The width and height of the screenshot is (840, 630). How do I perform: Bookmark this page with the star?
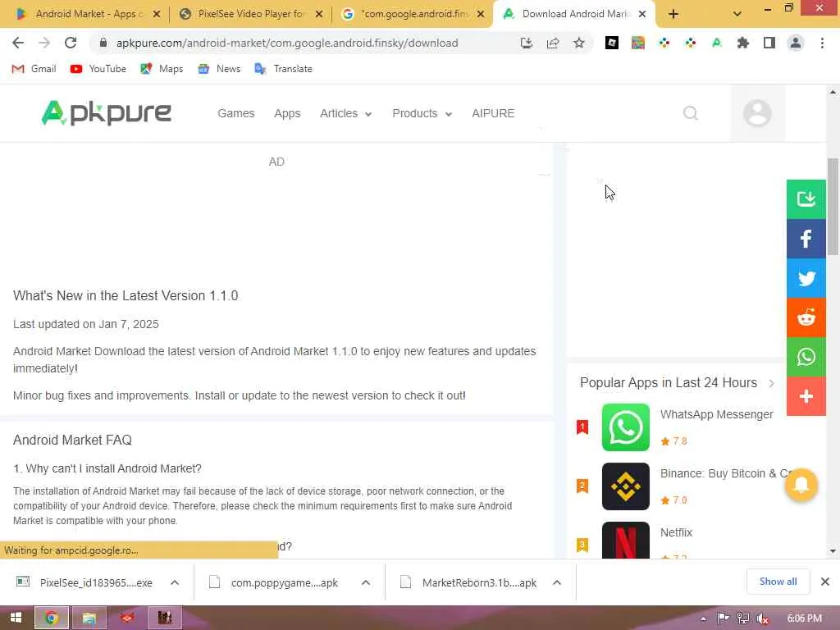pos(579,43)
